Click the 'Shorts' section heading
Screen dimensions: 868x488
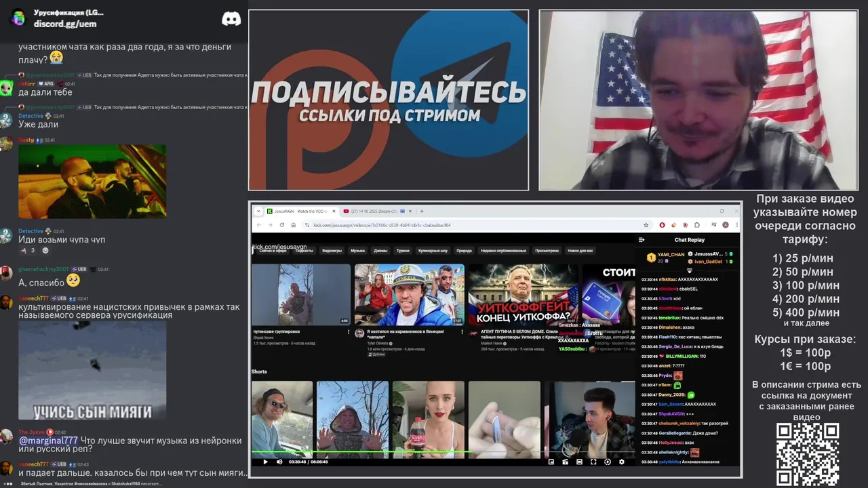[x=259, y=371]
